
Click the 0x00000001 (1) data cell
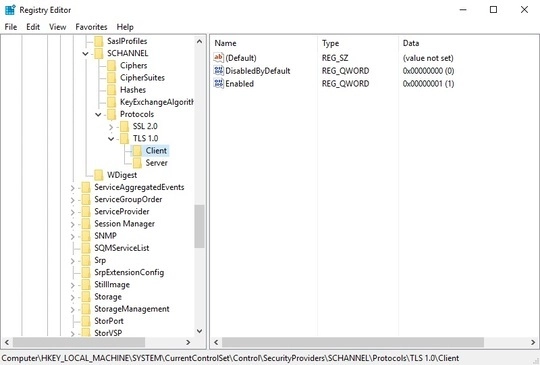tap(428, 84)
